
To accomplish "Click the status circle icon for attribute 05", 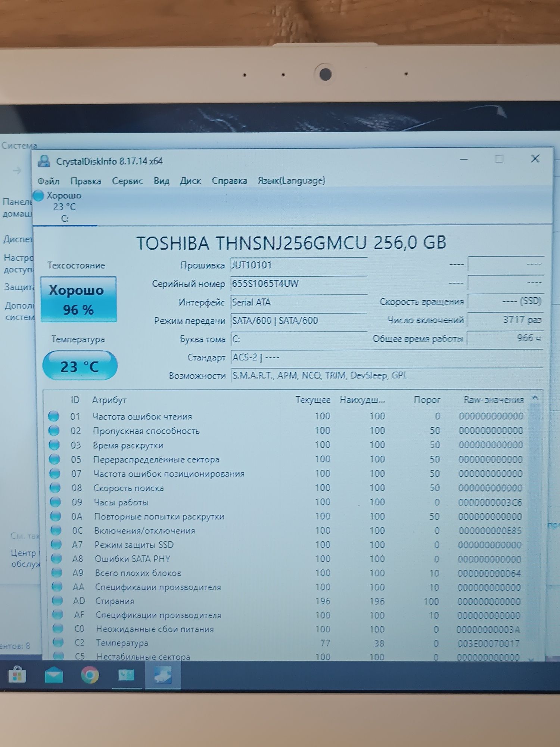I will 55,459.
